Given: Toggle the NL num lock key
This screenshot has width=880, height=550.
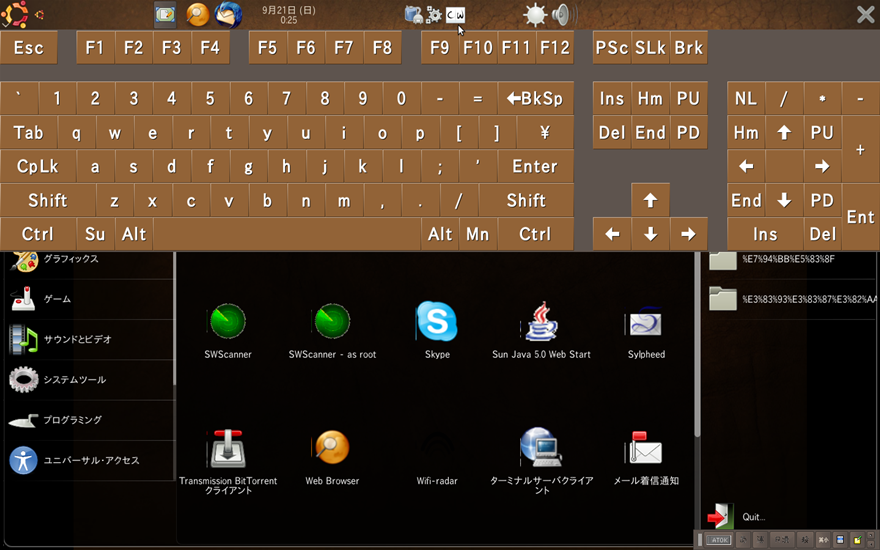Looking at the screenshot, I should (x=746, y=98).
